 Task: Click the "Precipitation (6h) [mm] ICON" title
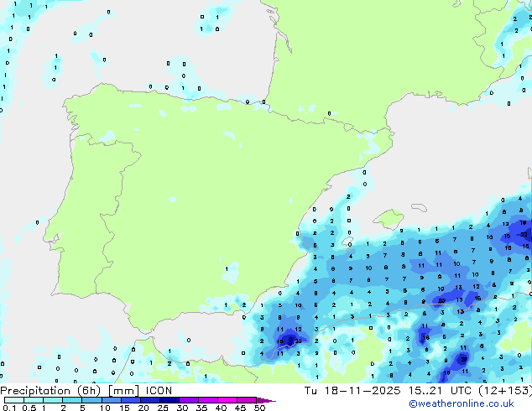click(x=86, y=391)
